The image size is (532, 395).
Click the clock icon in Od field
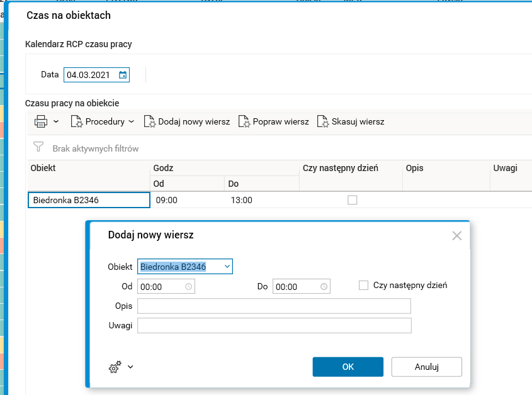coord(188,287)
